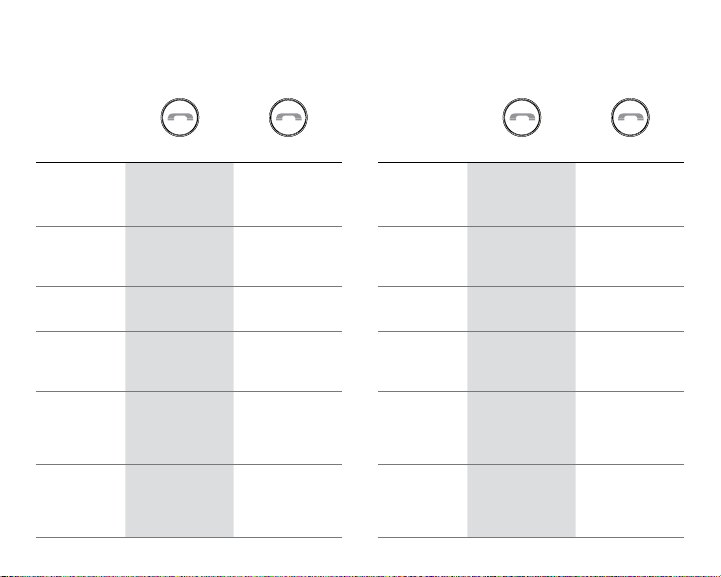Image resolution: width=721 pixels, height=577 pixels.
Task: Click the fifth-row rightmost white cell in left table
Action: click(288, 428)
